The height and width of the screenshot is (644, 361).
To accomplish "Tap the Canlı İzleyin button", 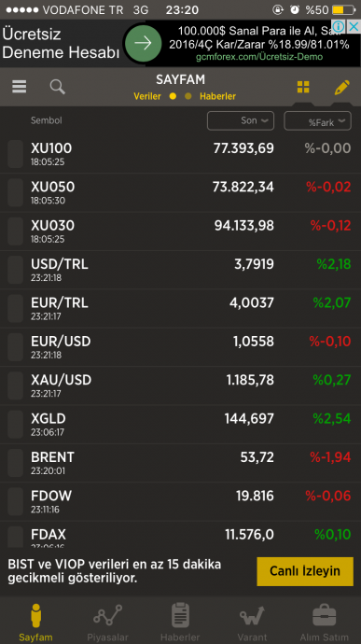I will coord(305,571).
